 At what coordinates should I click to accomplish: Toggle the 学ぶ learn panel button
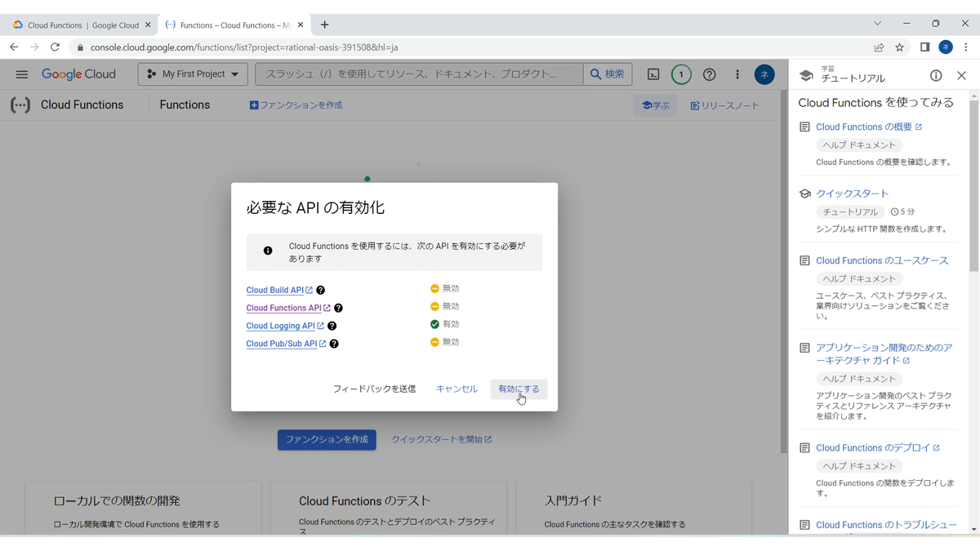(656, 105)
